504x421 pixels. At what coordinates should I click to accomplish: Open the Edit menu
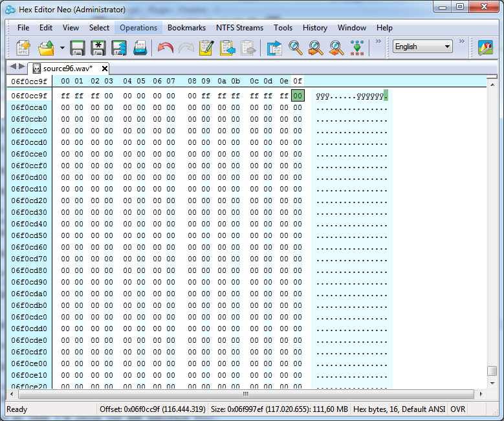tap(46, 28)
